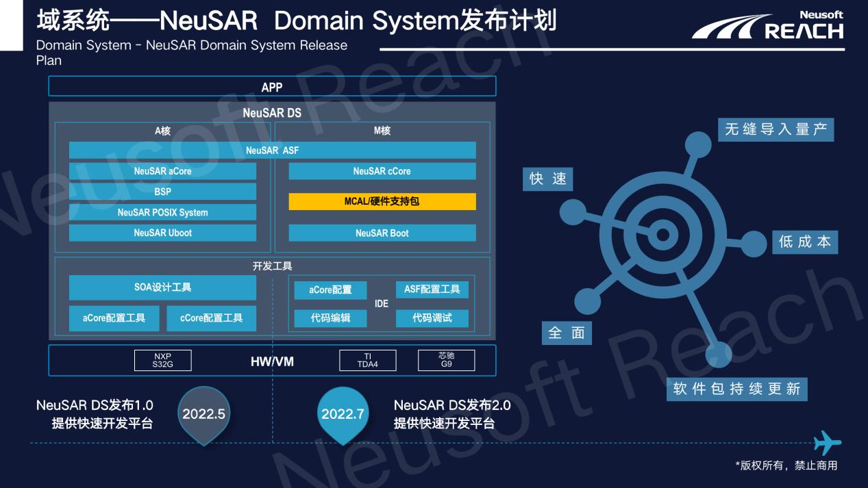Click the APP layer bar
868x488 pixels.
(x=272, y=86)
